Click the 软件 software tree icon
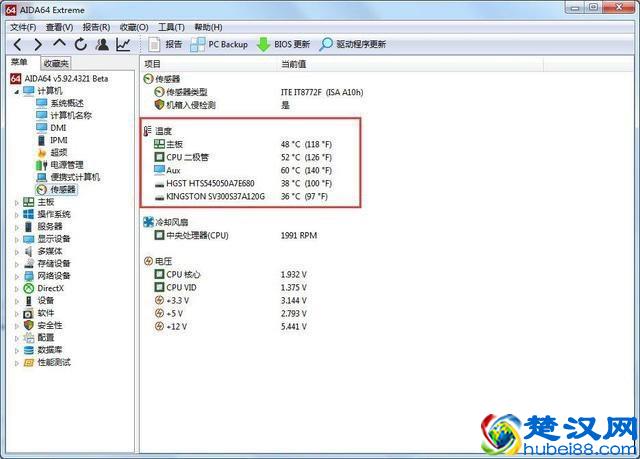 (29, 313)
